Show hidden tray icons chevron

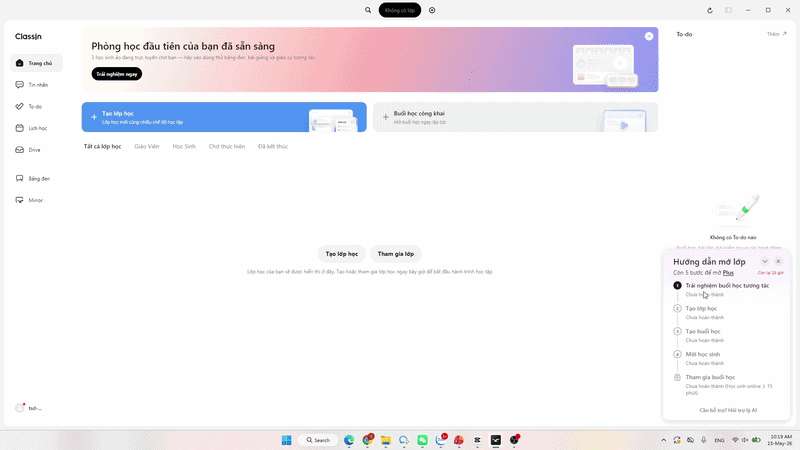click(x=663, y=440)
